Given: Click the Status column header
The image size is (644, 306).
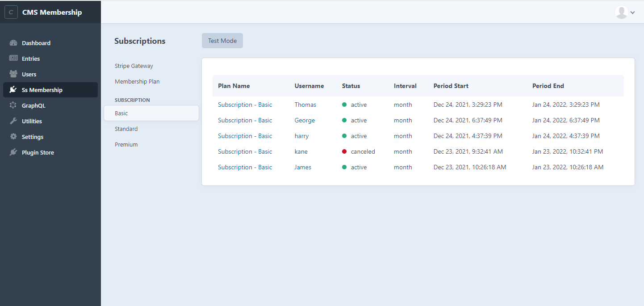Looking at the screenshot, I should pyautogui.click(x=351, y=86).
